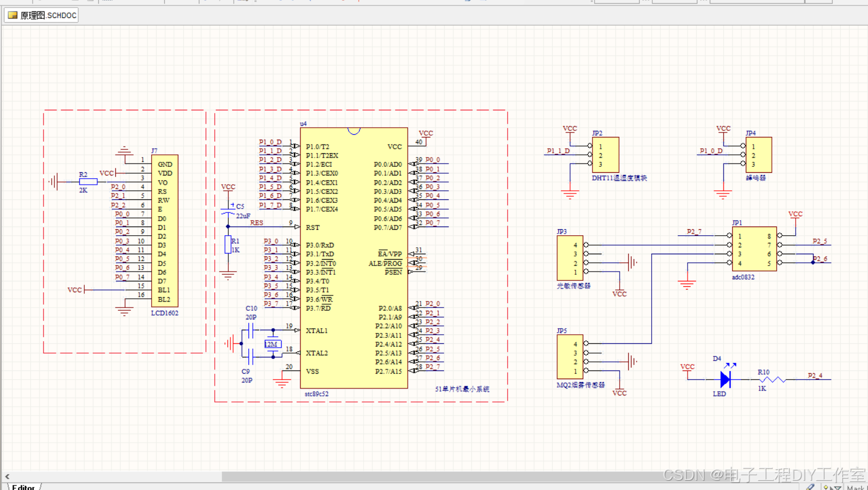The height and width of the screenshot is (490, 868).
Task: Select the P2_5 net label near adc0832
Action: pos(820,241)
